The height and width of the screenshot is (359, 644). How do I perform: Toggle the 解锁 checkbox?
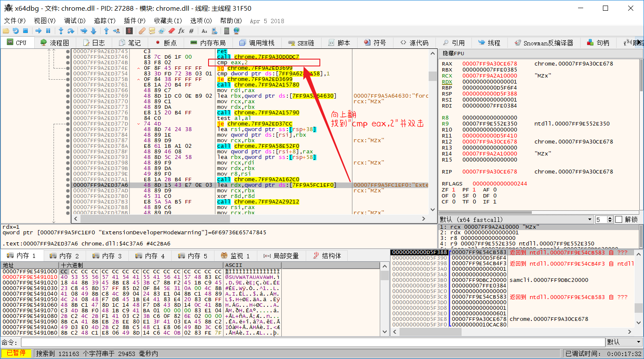coord(619,219)
